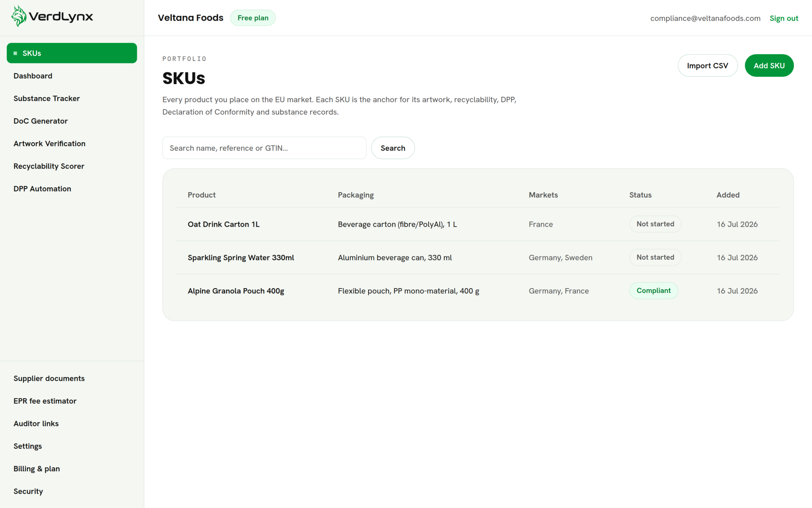Click the compliance@veltanafoods.com account email

click(705, 18)
